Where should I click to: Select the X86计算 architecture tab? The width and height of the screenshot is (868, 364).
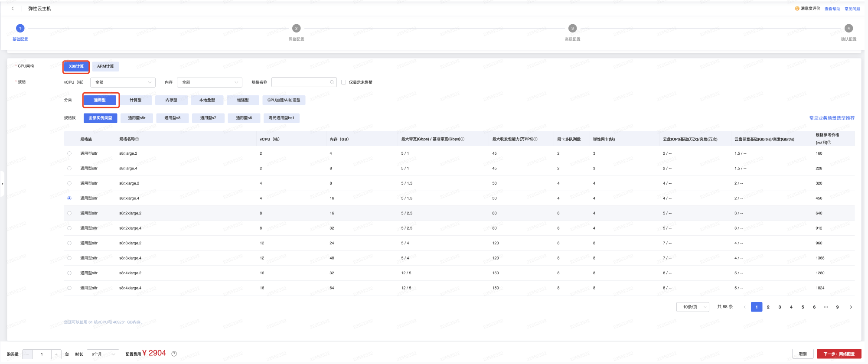click(76, 66)
